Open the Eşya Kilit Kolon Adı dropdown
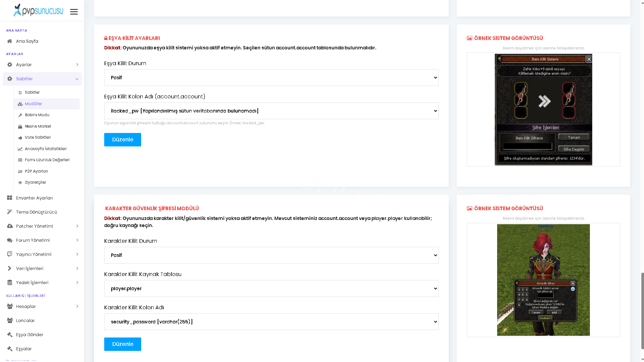 coord(271,111)
